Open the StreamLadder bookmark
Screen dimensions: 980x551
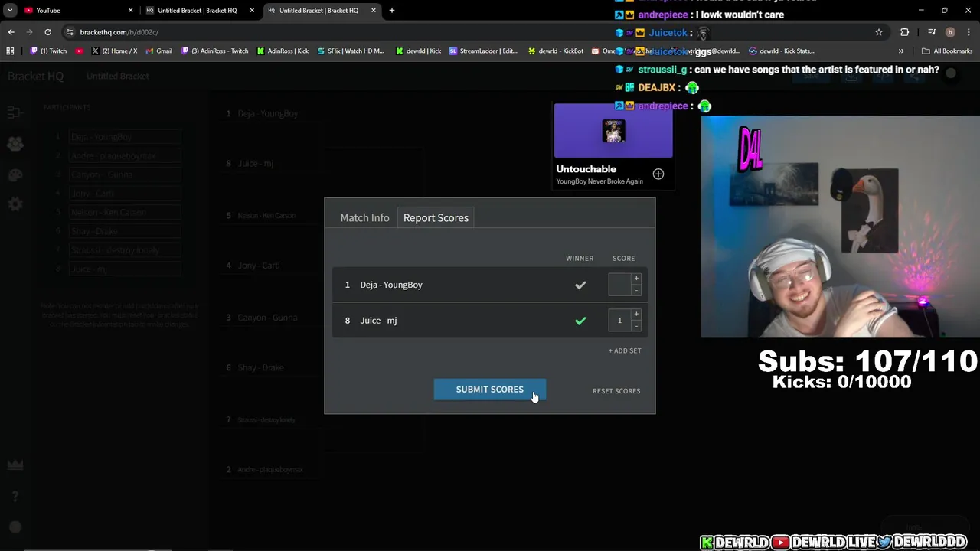(484, 51)
